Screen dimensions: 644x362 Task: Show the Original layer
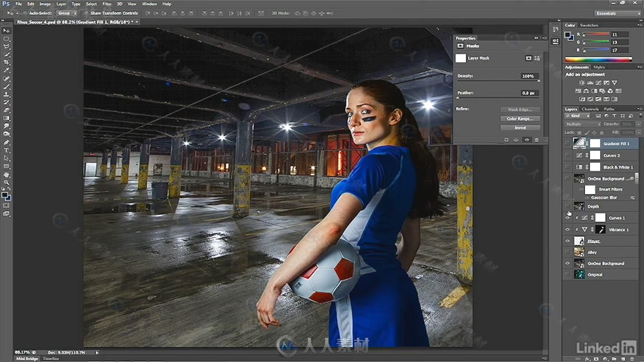(568, 275)
